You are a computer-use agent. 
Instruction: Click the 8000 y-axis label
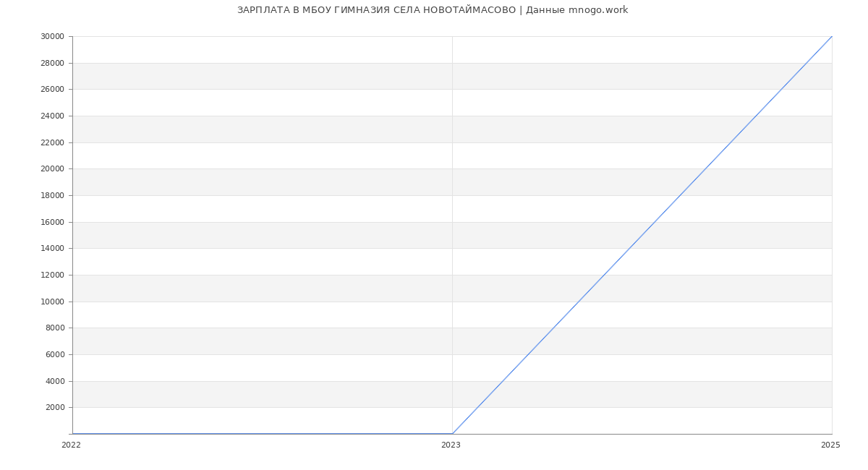click(x=55, y=328)
